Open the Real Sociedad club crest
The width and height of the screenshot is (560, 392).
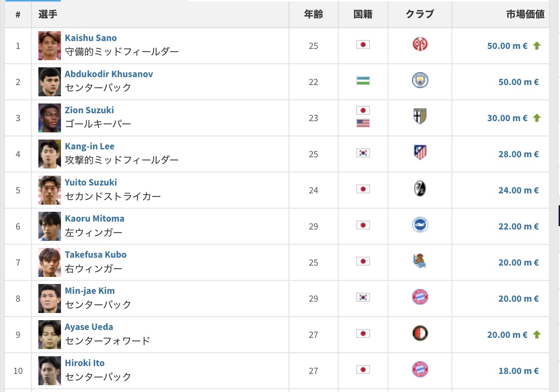[420, 261]
